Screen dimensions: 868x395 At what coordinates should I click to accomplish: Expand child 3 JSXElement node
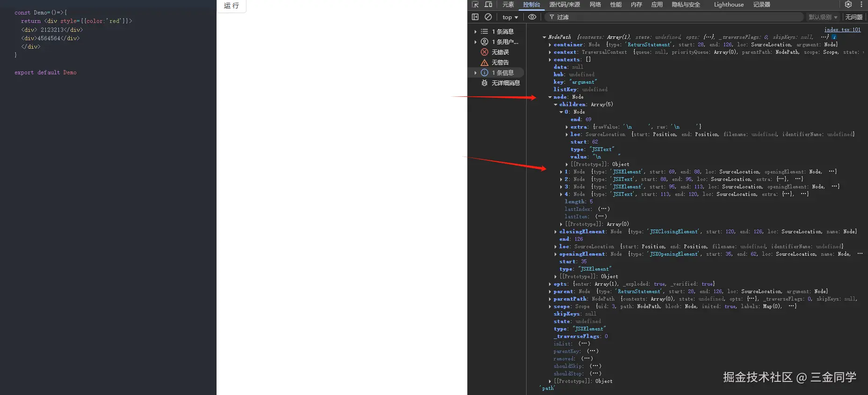pos(561,187)
